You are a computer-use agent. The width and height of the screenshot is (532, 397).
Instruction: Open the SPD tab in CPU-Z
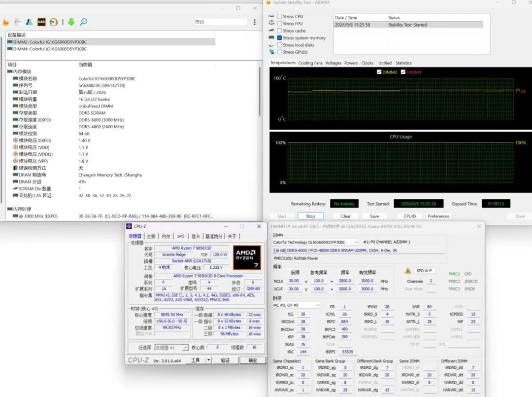point(180,236)
